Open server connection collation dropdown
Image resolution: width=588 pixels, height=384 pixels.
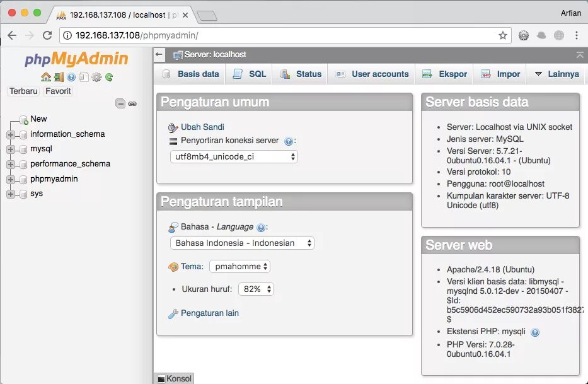click(x=234, y=156)
